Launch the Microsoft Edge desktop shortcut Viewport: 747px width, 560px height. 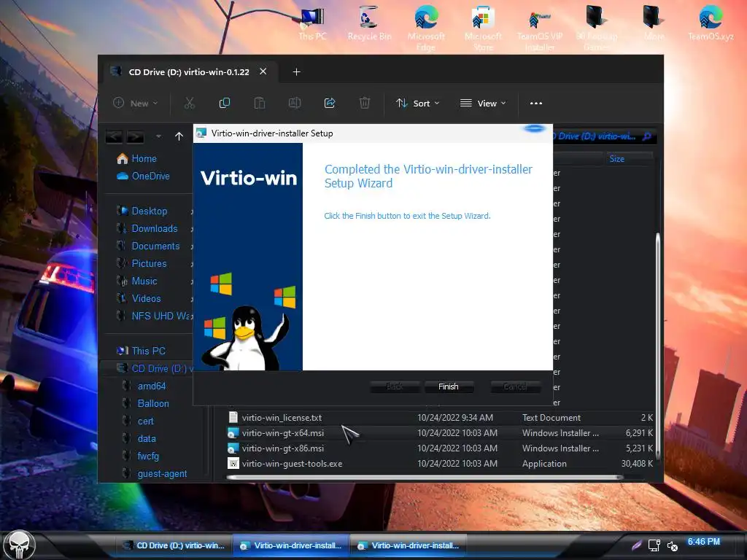point(426,28)
